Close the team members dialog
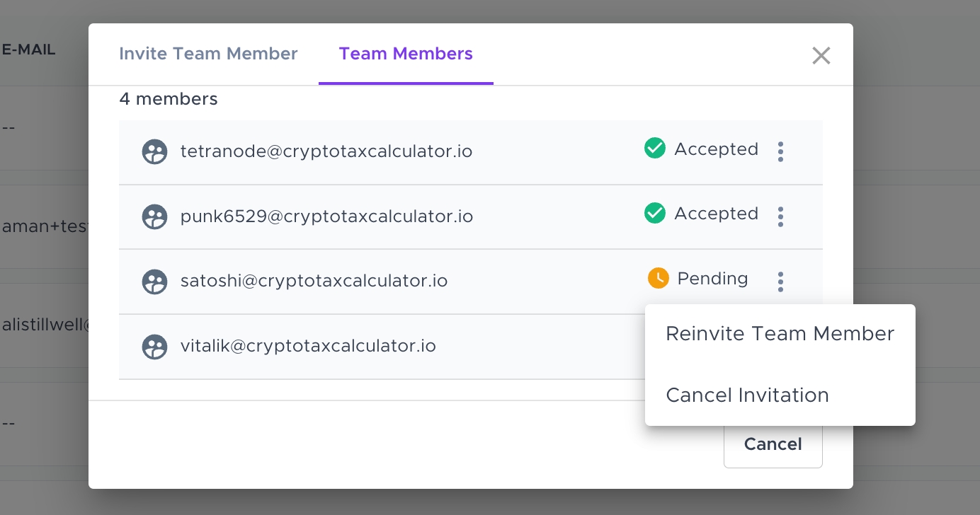980x515 pixels. [x=821, y=55]
